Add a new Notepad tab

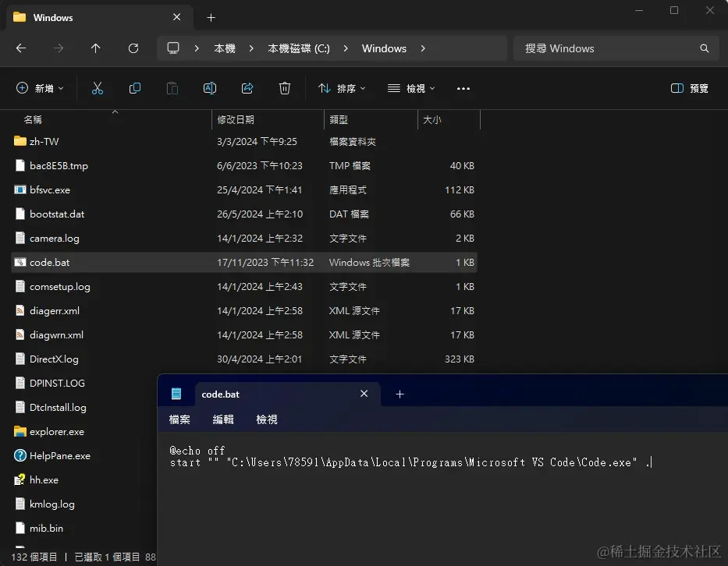point(400,394)
